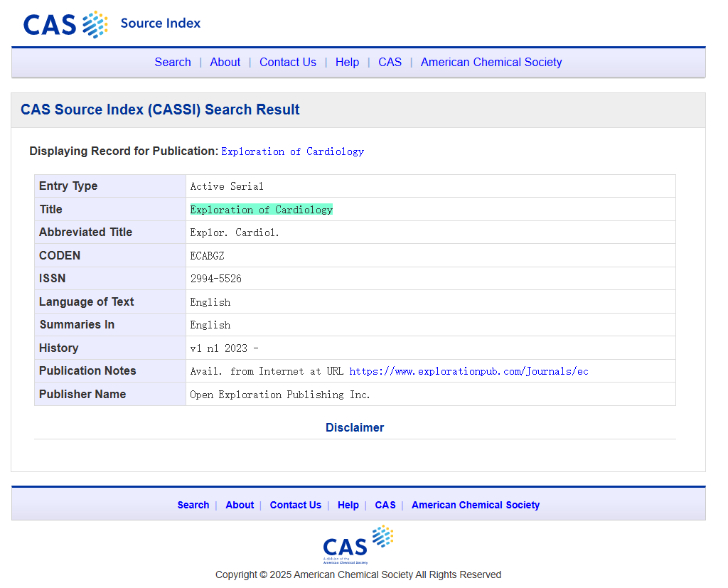Click the CAS link in the footer

[385, 506]
